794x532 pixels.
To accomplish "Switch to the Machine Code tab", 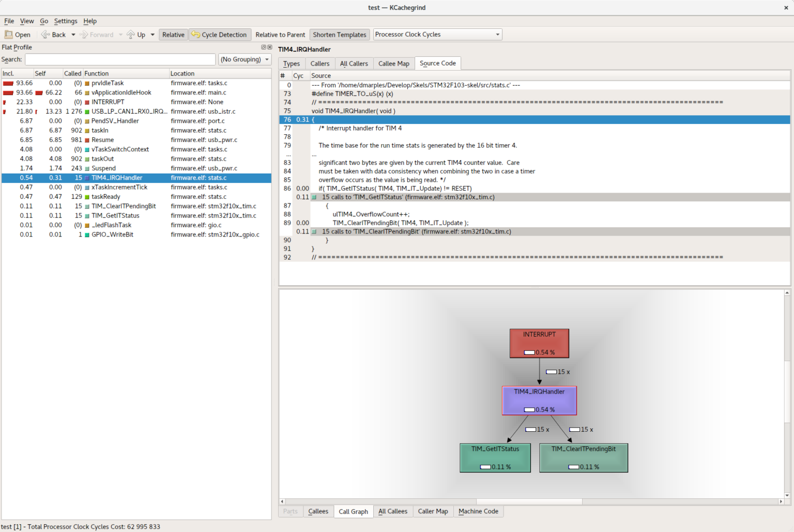I will (x=478, y=511).
